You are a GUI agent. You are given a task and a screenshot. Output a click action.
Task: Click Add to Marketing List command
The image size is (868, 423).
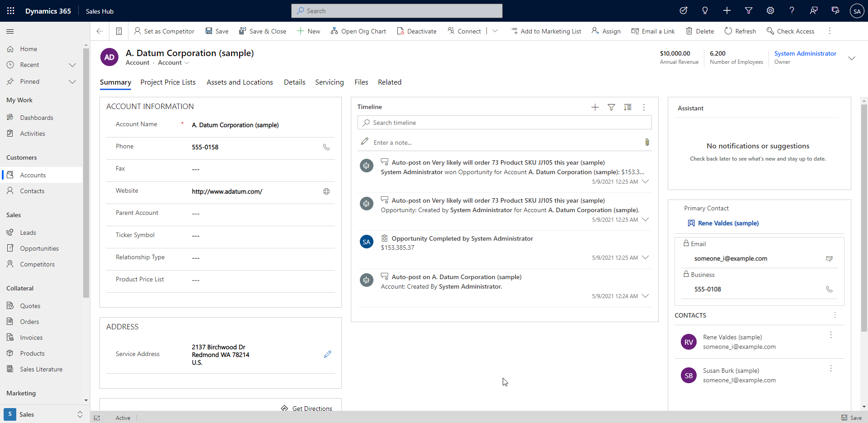click(x=546, y=31)
